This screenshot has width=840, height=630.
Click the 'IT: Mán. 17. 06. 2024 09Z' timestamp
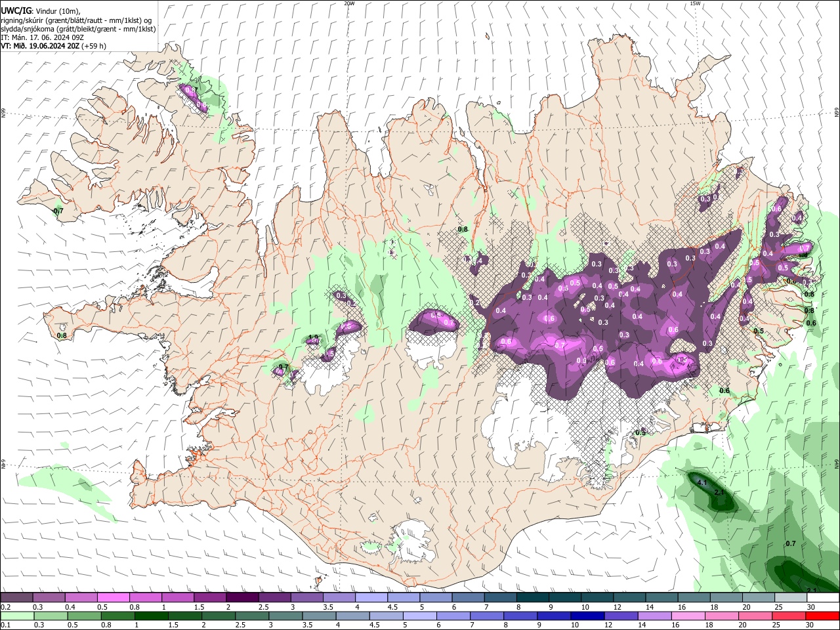42,37
